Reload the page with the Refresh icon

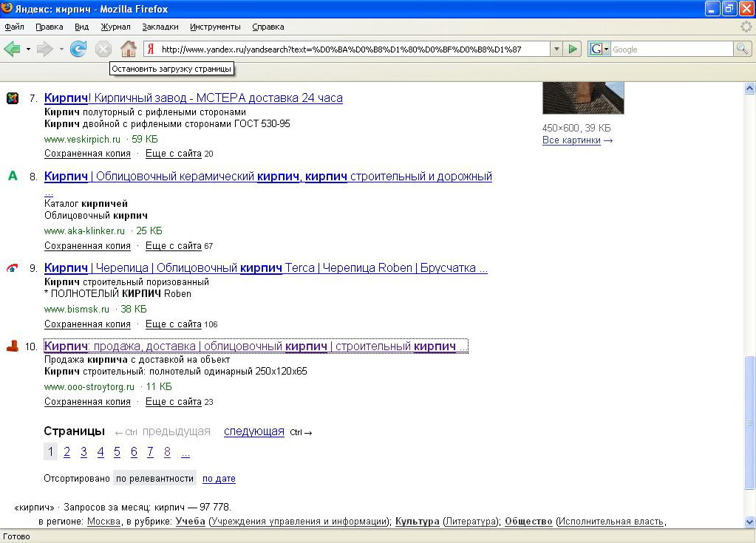(78, 49)
